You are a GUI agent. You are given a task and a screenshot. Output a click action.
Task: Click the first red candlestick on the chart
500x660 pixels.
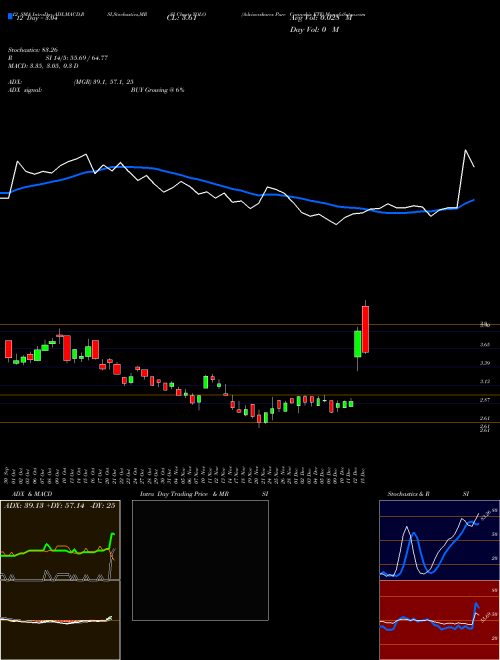click(x=8, y=350)
